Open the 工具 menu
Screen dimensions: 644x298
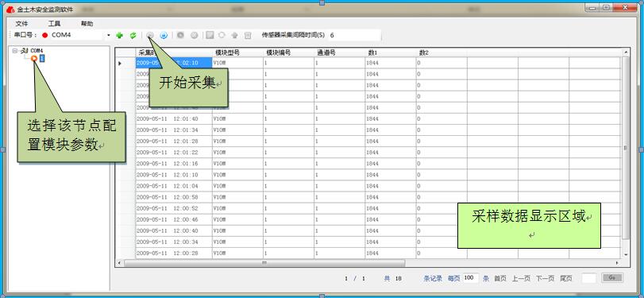coord(54,23)
